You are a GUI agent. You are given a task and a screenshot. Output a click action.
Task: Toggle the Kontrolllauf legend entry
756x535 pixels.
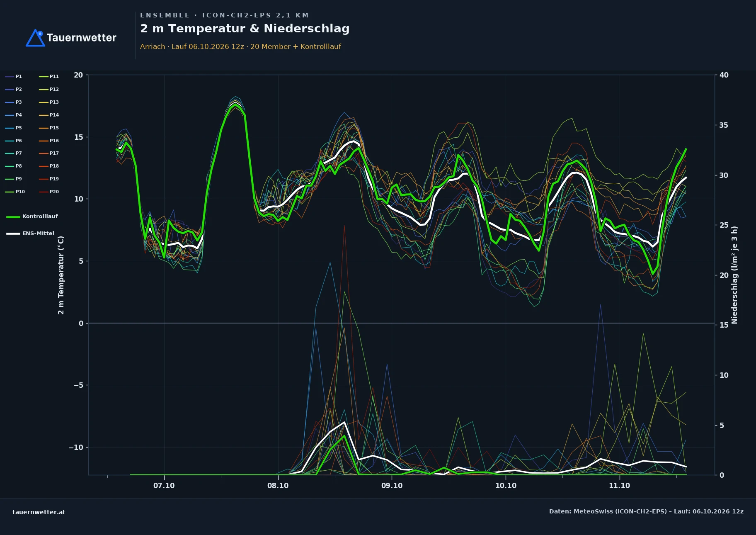tap(32, 216)
